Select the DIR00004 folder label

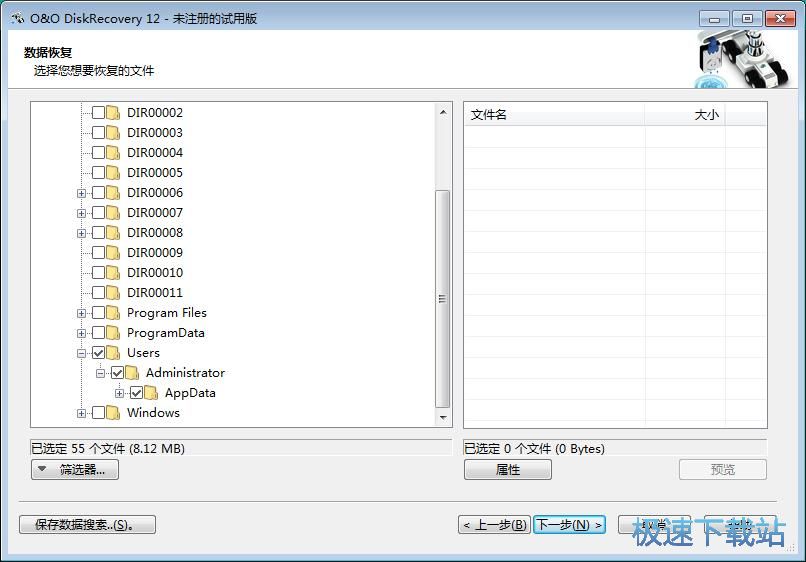click(x=155, y=153)
